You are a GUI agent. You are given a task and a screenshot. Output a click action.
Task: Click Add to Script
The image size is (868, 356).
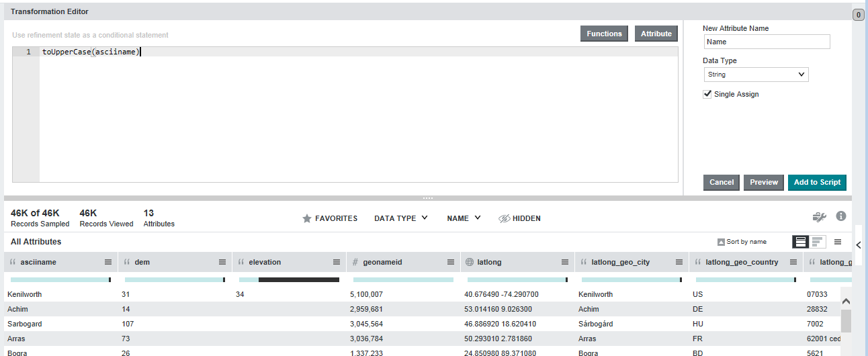pos(817,182)
